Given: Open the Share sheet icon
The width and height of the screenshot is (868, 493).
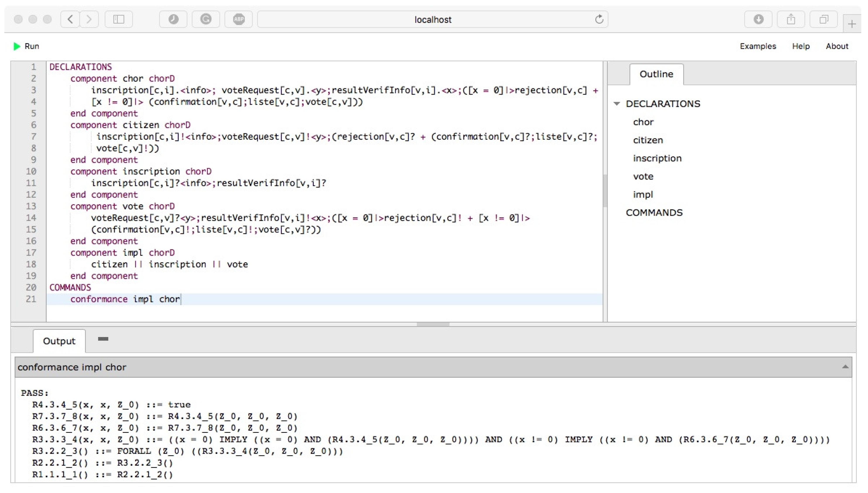Looking at the screenshot, I should click(x=791, y=19).
